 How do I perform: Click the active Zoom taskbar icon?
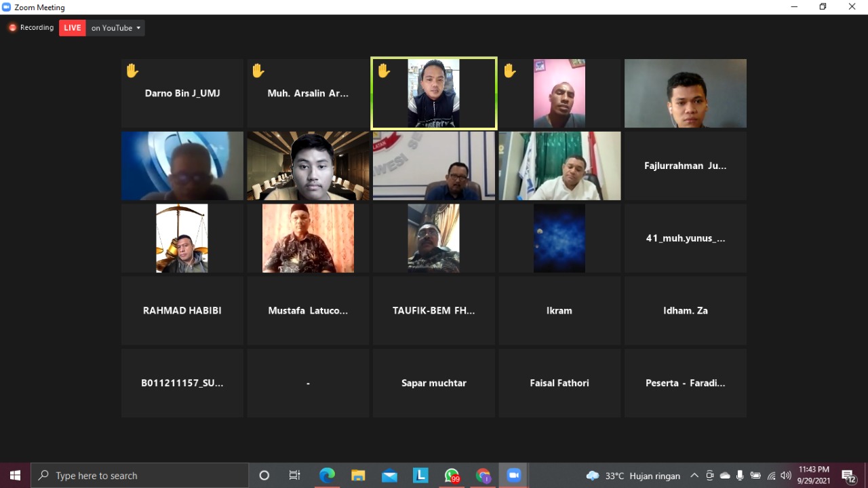pyautogui.click(x=513, y=475)
